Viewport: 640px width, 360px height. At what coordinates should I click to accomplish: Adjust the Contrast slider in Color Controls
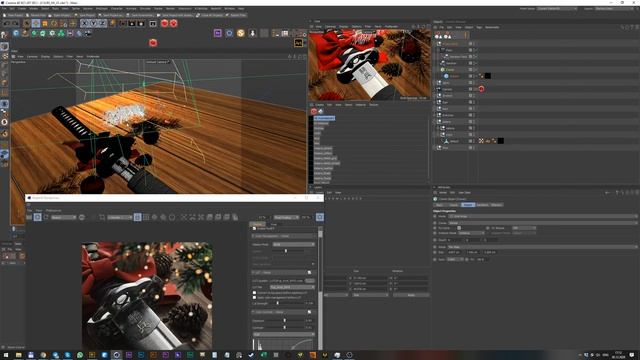click(x=284, y=327)
